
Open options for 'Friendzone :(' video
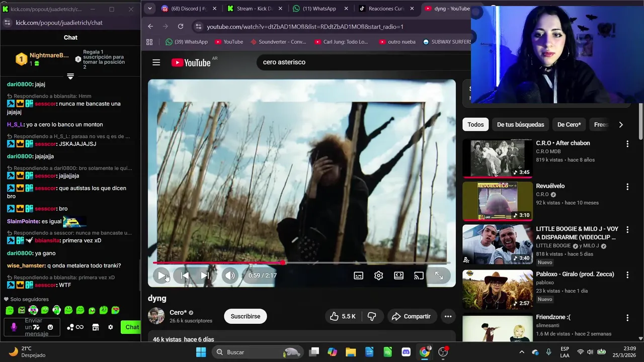pyautogui.click(x=627, y=318)
